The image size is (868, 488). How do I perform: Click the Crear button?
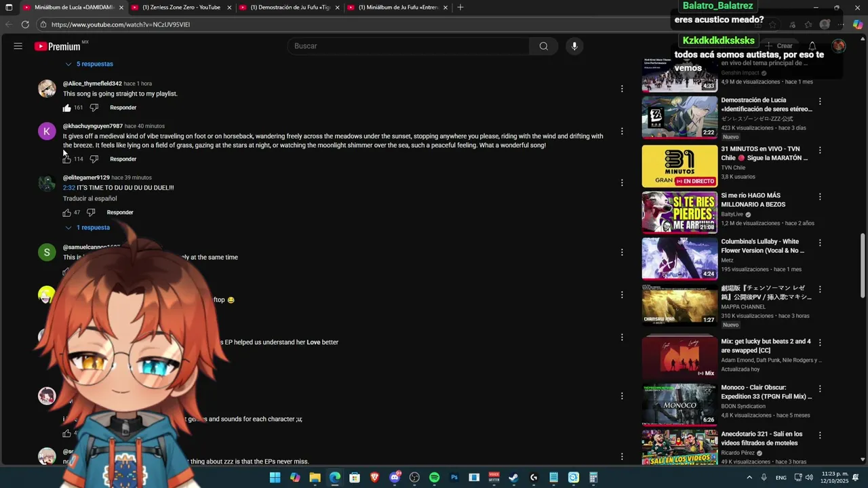click(x=780, y=46)
